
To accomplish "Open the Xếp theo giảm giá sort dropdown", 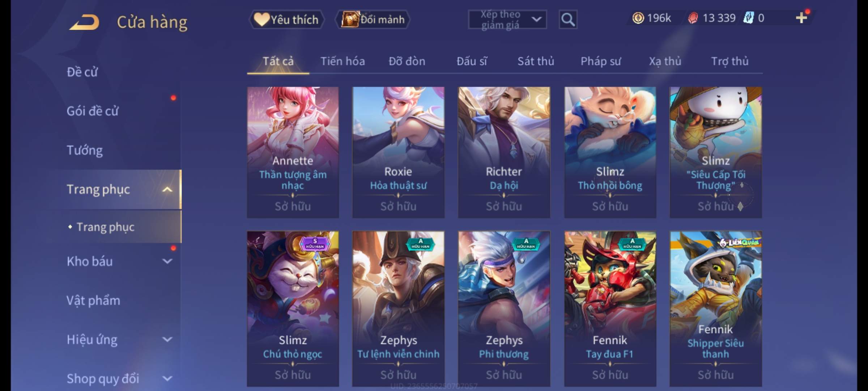I will pos(507,20).
